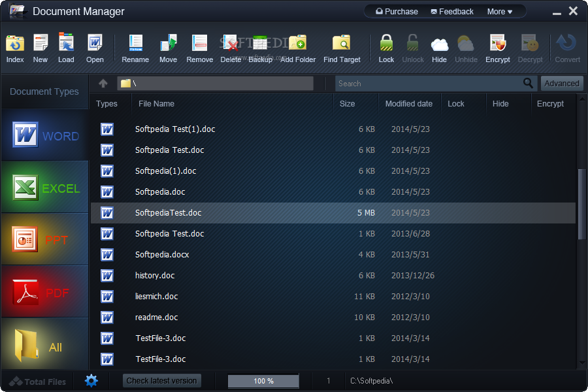This screenshot has width=588, height=392.
Task: Click the Lock column header
Action: coord(455,104)
